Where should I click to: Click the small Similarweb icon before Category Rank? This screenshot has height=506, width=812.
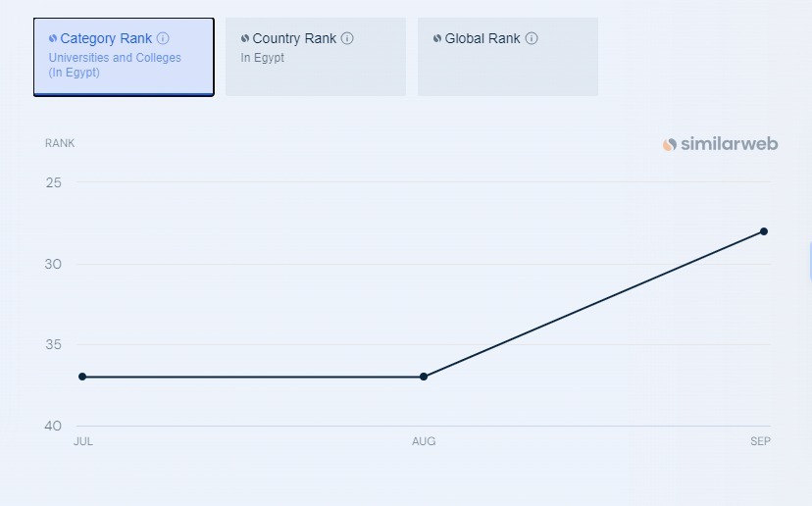pyautogui.click(x=53, y=38)
